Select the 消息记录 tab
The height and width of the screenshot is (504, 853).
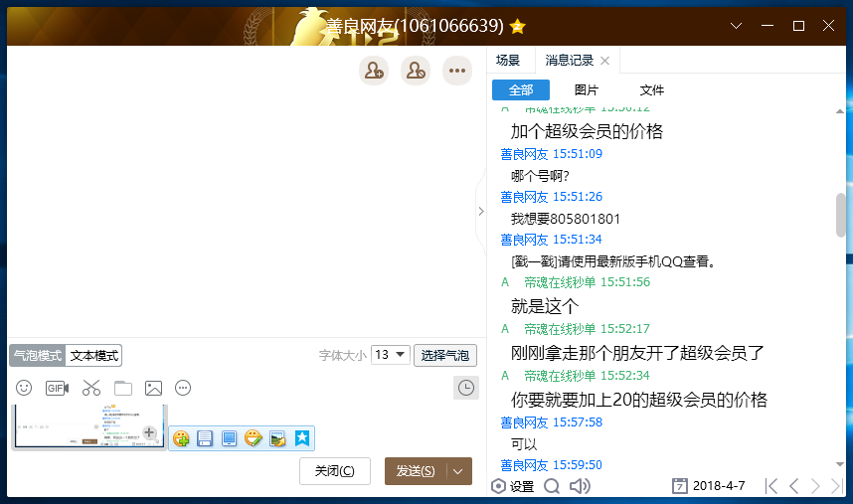[x=569, y=61]
